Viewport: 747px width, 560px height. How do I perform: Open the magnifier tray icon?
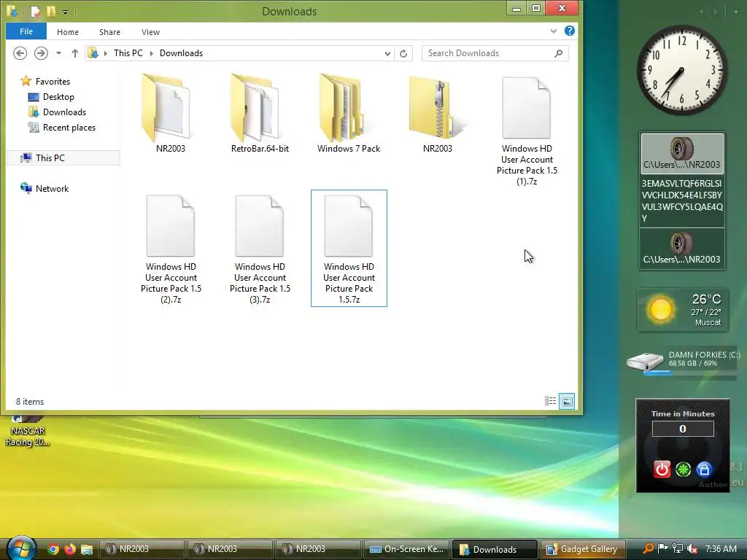pos(648,549)
